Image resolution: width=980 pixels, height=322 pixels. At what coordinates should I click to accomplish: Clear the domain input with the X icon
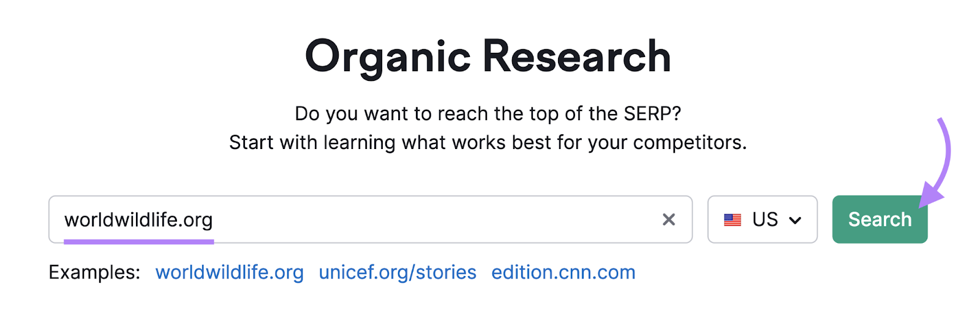pos(669,220)
